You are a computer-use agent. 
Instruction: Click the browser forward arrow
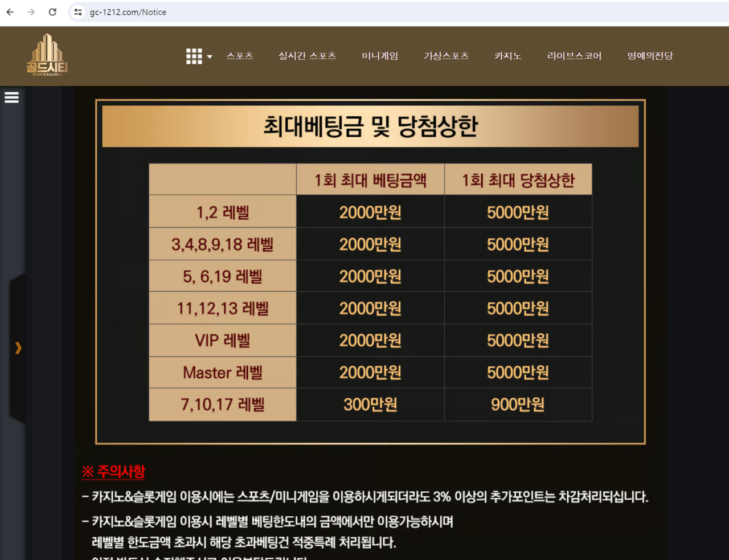tap(31, 12)
